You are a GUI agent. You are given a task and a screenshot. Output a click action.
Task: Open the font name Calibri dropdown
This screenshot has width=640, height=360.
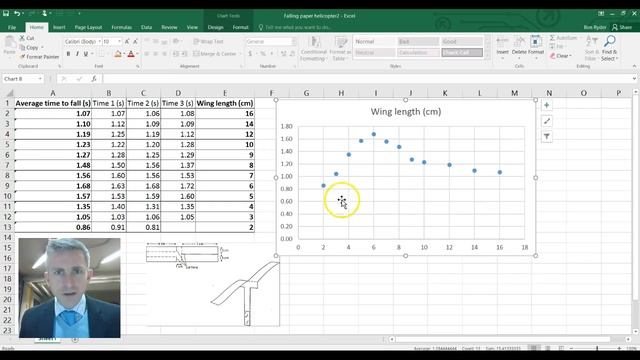tap(99, 42)
